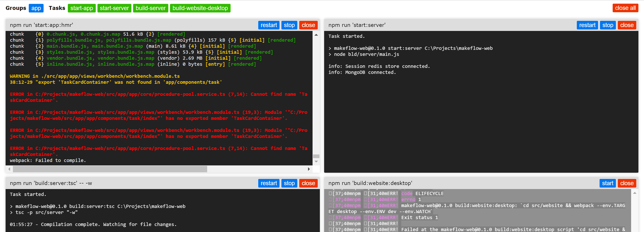644x232 pixels.
Task: Click the "code ELIFECYCLE" error line
Action: [386, 194]
